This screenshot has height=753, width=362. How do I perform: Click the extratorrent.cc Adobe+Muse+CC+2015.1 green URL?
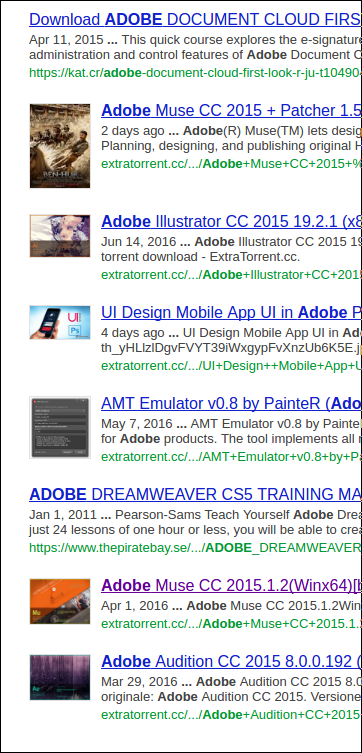[231, 623]
